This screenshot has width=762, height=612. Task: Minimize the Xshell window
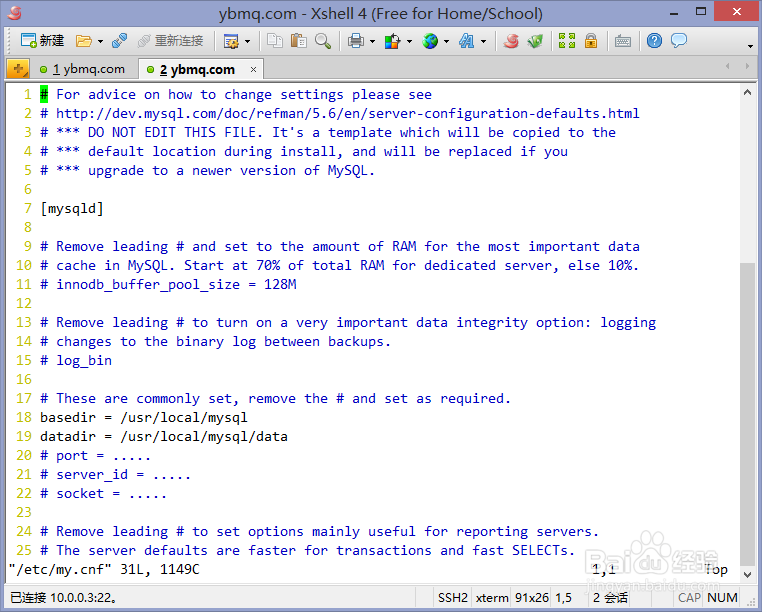pos(674,13)
